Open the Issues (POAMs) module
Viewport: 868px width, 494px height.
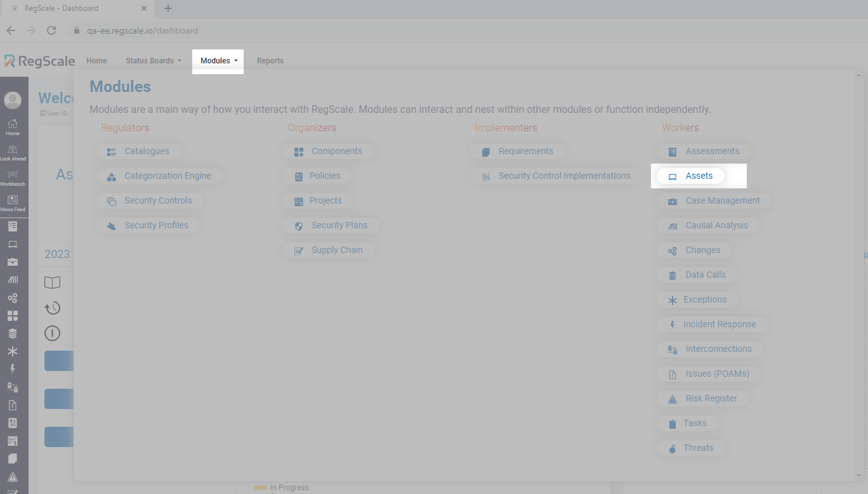point(709,374)
